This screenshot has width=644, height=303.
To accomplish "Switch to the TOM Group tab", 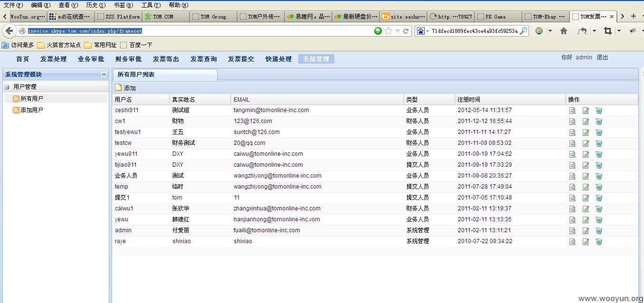I will click(213, 17).
